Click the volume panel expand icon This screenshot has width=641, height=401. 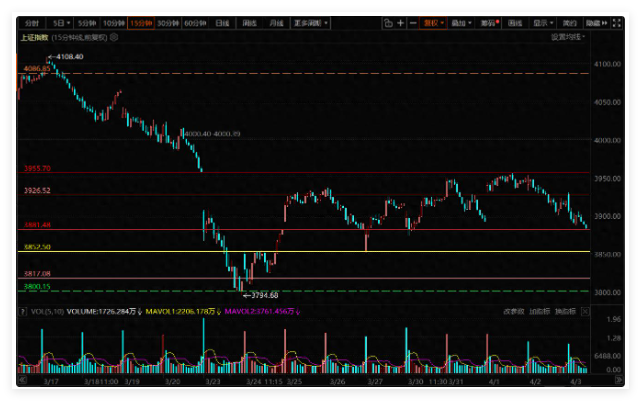point(585,311)
